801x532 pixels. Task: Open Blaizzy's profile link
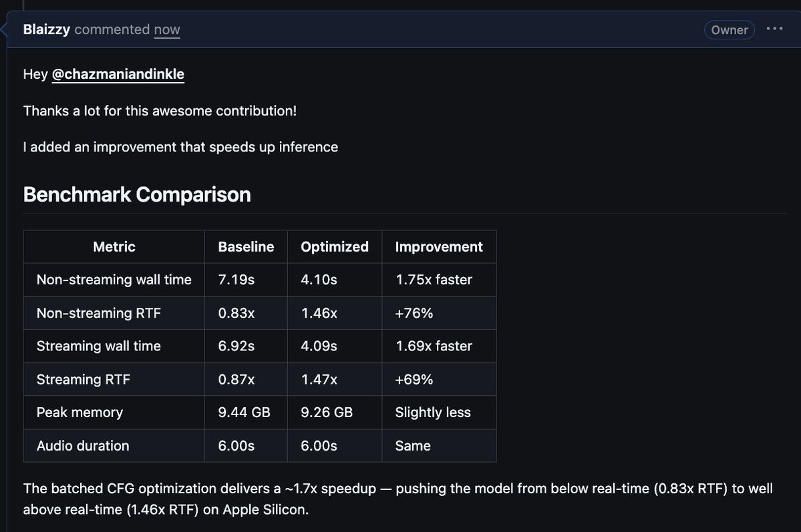tap(47, 29)
